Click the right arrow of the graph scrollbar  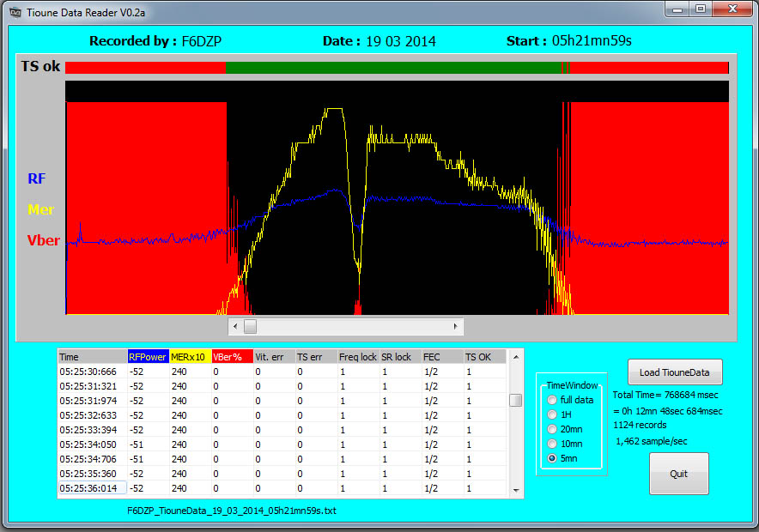(455, 326)
